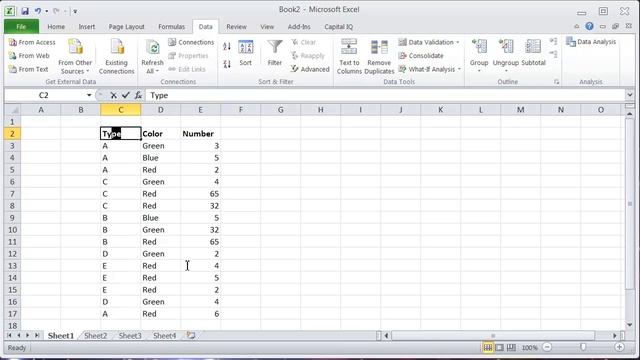This screenshot has width=640, height=360.
Task: Expand the Group dropdown
Action: coord(479,71)
